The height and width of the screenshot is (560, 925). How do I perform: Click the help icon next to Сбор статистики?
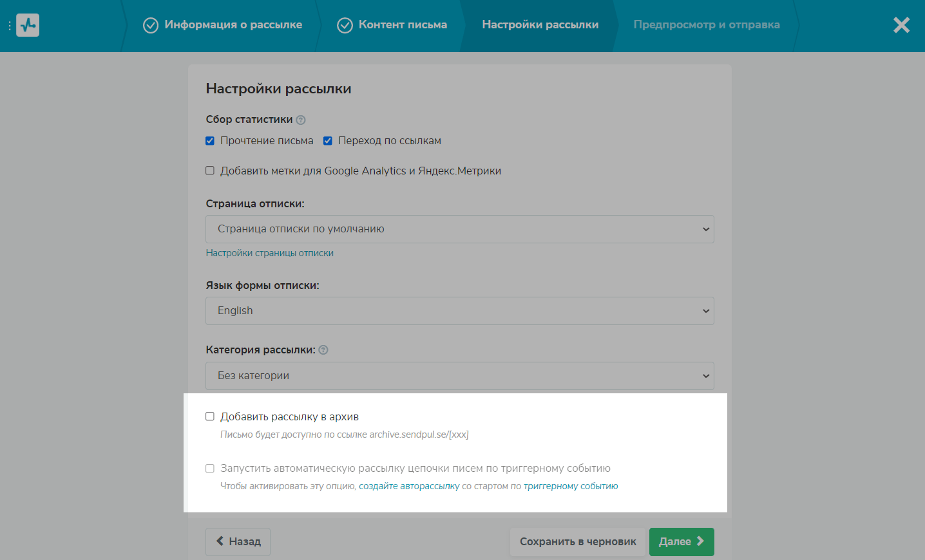301,120
